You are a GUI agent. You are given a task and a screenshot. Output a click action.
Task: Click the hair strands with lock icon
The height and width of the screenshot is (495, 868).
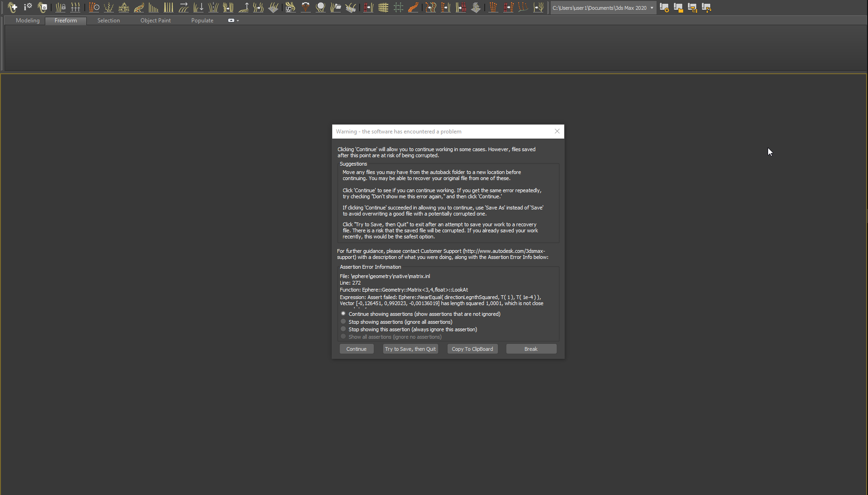pyautogui.click(x=60, y=7)
